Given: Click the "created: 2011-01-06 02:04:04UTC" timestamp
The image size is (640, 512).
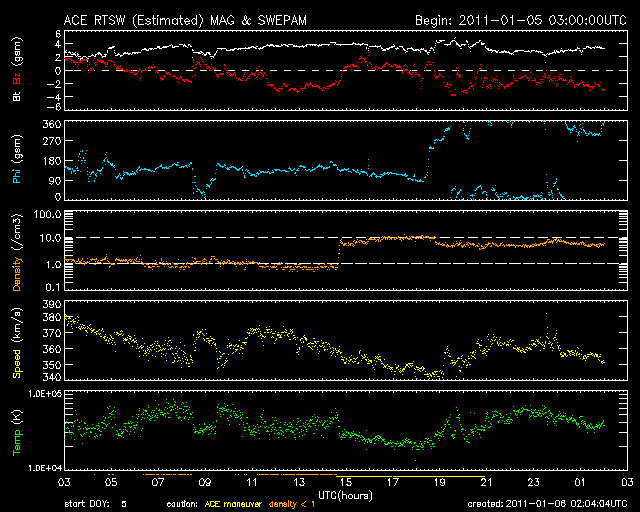Looking at the screenshot, I should pyautogui.click(x=547, y=504).
